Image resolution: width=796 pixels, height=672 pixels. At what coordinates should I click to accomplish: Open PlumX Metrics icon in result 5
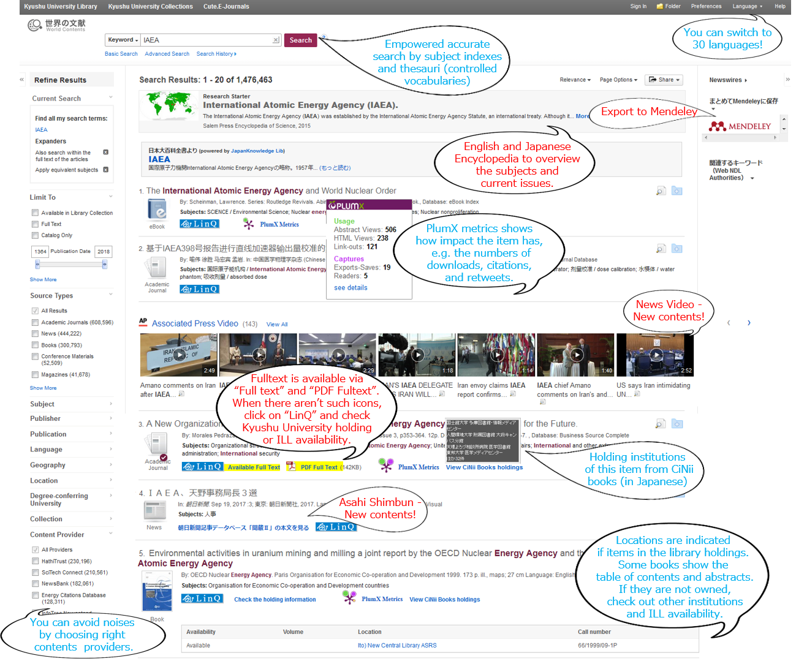pos(349,598)
